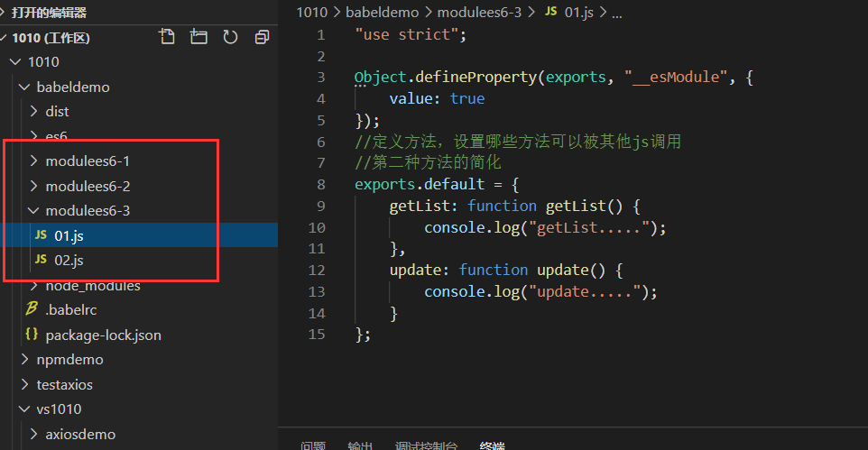Collapse the modulees6-3 folder chevron
The width and height of the screenshot is (868, 450).
[33, 210]
